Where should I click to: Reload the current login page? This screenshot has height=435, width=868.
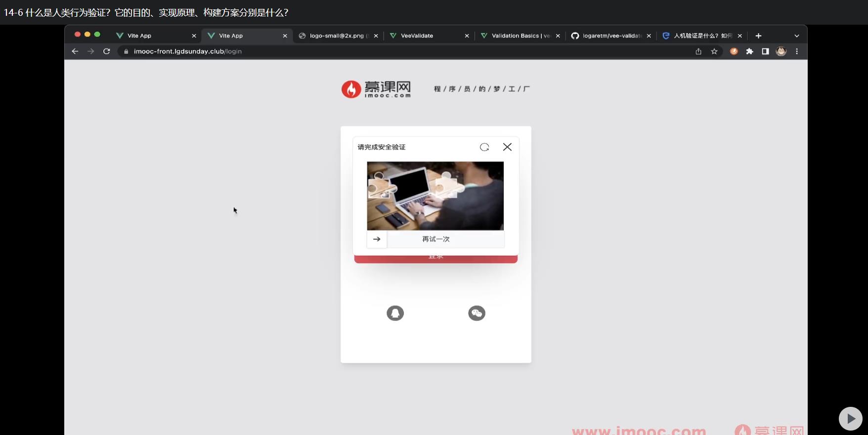[x=106, y=51]
